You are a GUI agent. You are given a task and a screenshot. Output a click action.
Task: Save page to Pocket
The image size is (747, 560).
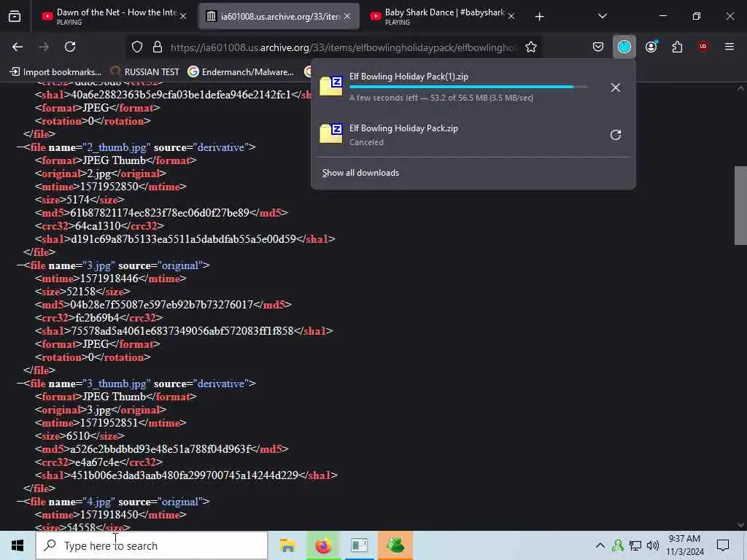point(598,47)
